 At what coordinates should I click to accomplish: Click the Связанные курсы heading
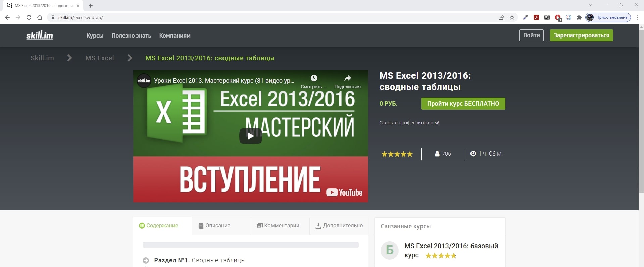point(406,226)
